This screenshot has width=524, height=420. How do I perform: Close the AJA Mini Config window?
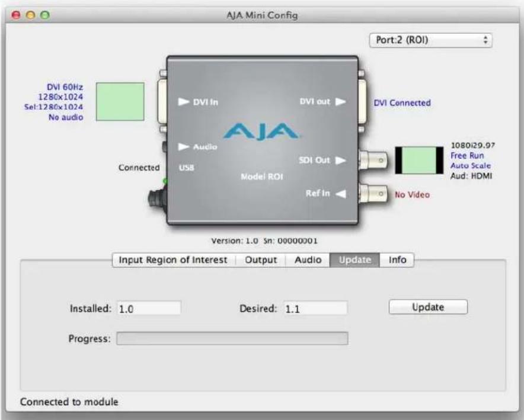(x=16, y=15)
